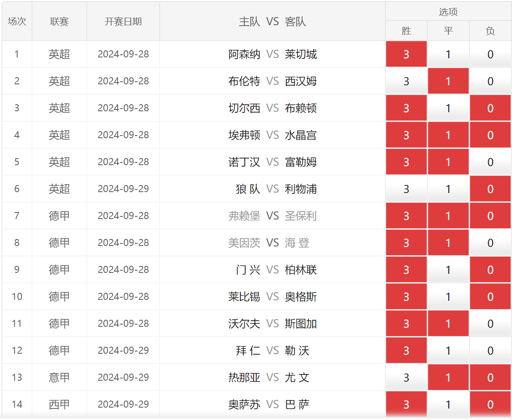Viewport: 512px width, 420px height.
Task: Deselect draw option 1 for 埃弗顿 vs 水晶宫
Action: (x=448, y=135)
